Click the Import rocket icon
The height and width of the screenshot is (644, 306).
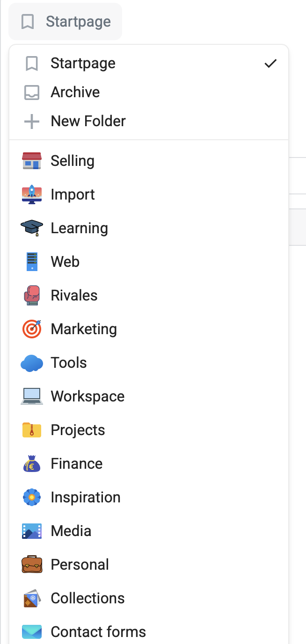[x=32, y=194]
